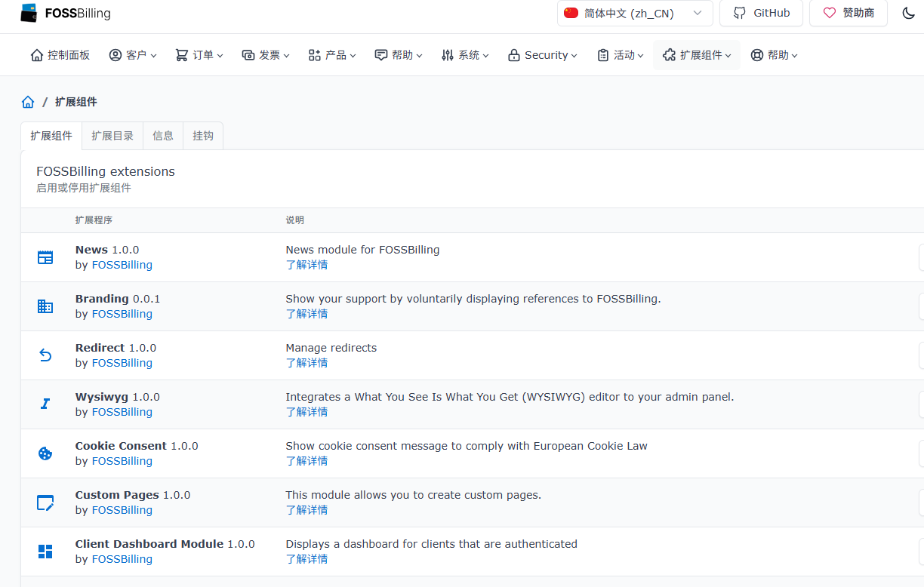
Task: Open FOSSBilling author link for Wysiwyg
Action: (x=122, y=412)
